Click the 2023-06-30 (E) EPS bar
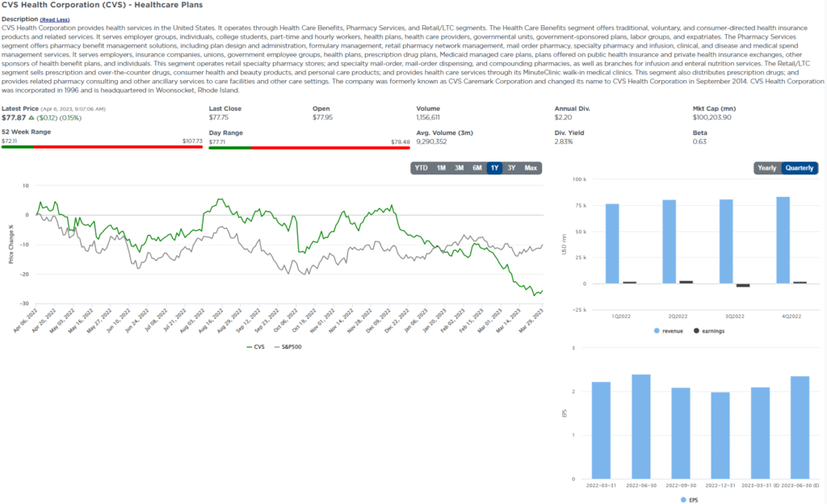 (800, 427)
